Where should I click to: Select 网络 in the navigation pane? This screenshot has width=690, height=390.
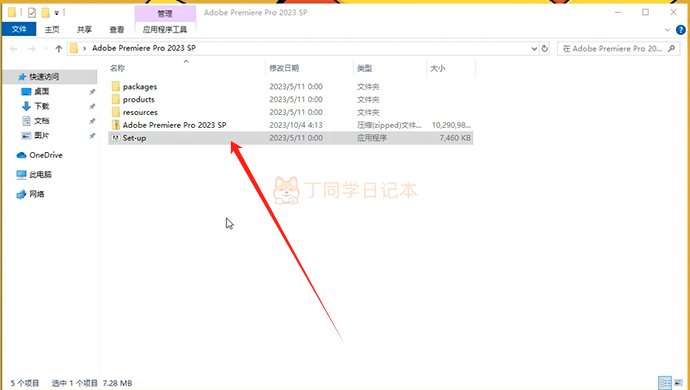coord(37,194)
